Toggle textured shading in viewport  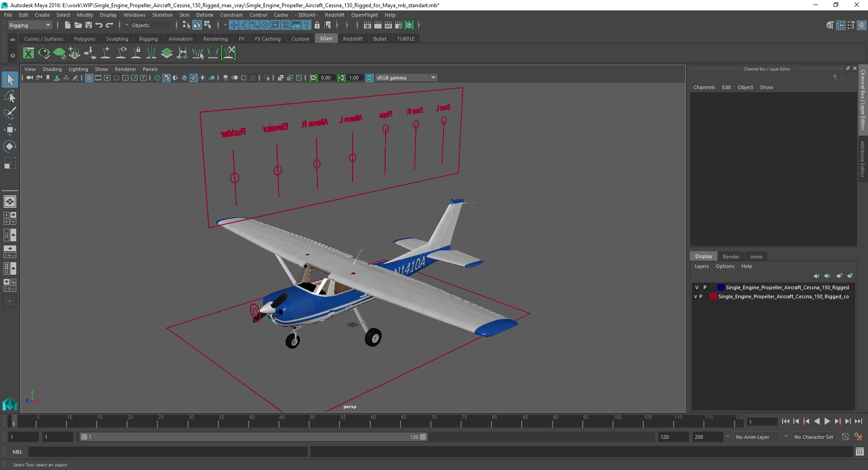click(x=193, y=78)
